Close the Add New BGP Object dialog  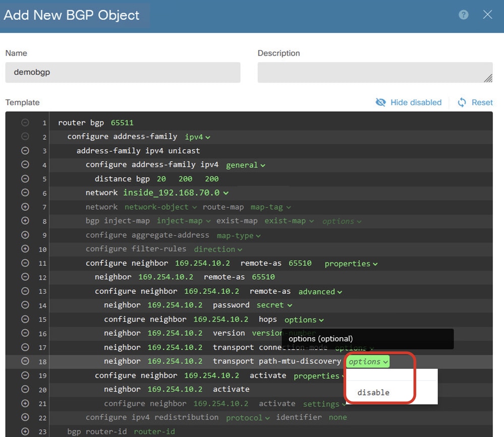pyautogui.click(x=487, y=15)
